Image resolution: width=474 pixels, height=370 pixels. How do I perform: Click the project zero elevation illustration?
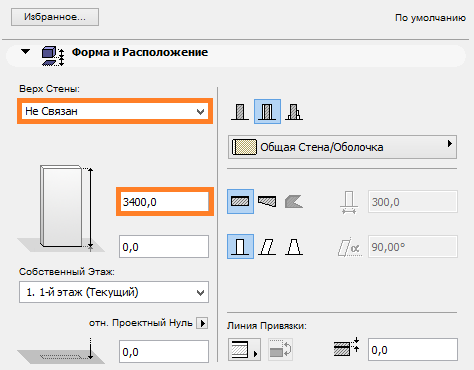(x=61, y=351)
